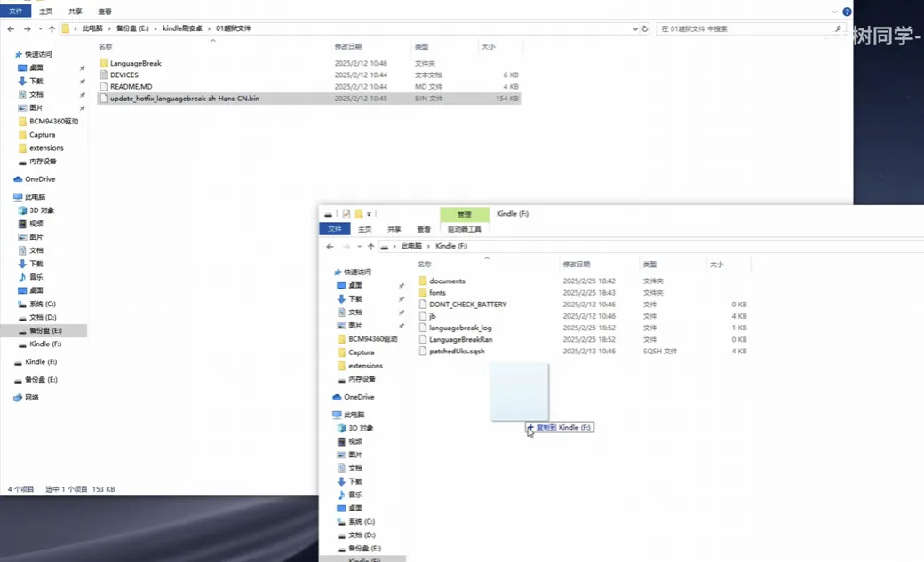Viewport: 924px width, 562px height.
Task: Open 文件 tab in the 01越狱文件 window
Action: [15, 12]
